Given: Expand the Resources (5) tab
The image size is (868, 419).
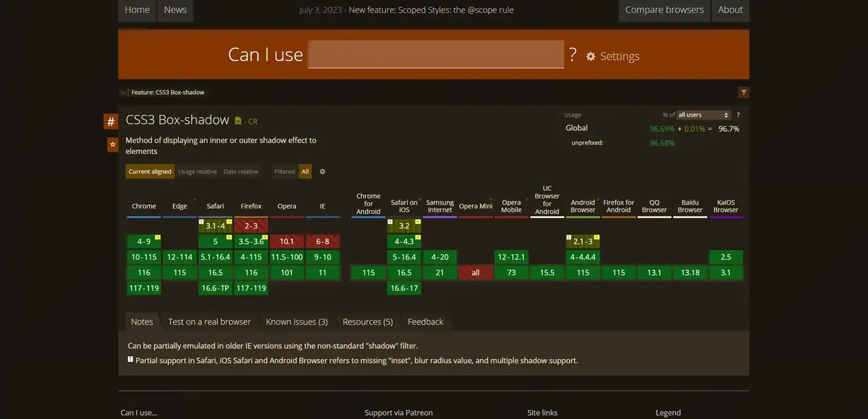Looking at the screenshot, I should [367, 322].
